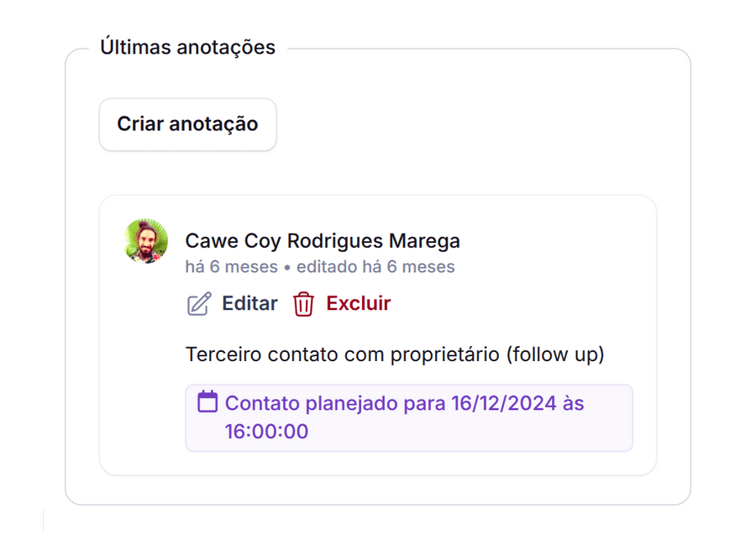Image resolution: width=756 pixels, height=540 pixels.
Task: Select the name Cawe Coy Rodrigues Marega
Action: click(323, 240)
